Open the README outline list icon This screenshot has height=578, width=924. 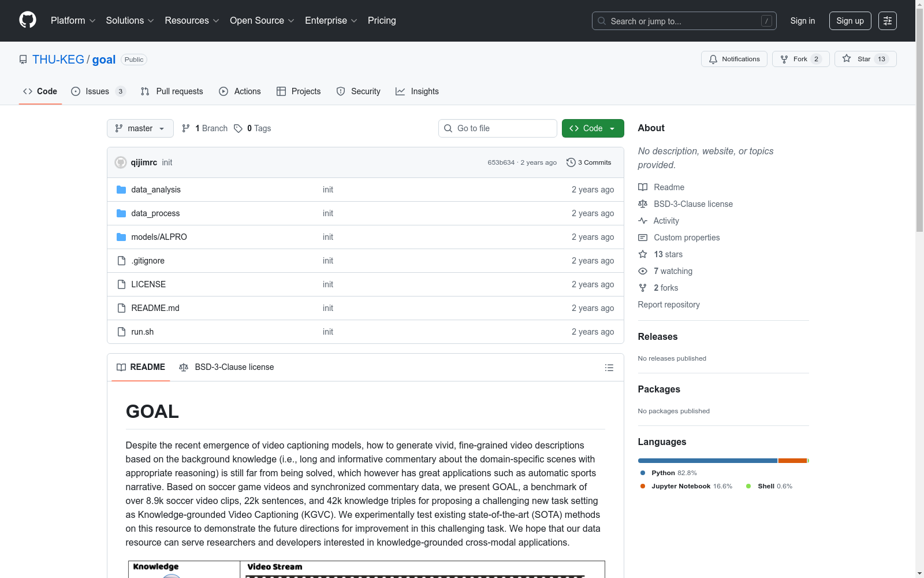[609, 368]
